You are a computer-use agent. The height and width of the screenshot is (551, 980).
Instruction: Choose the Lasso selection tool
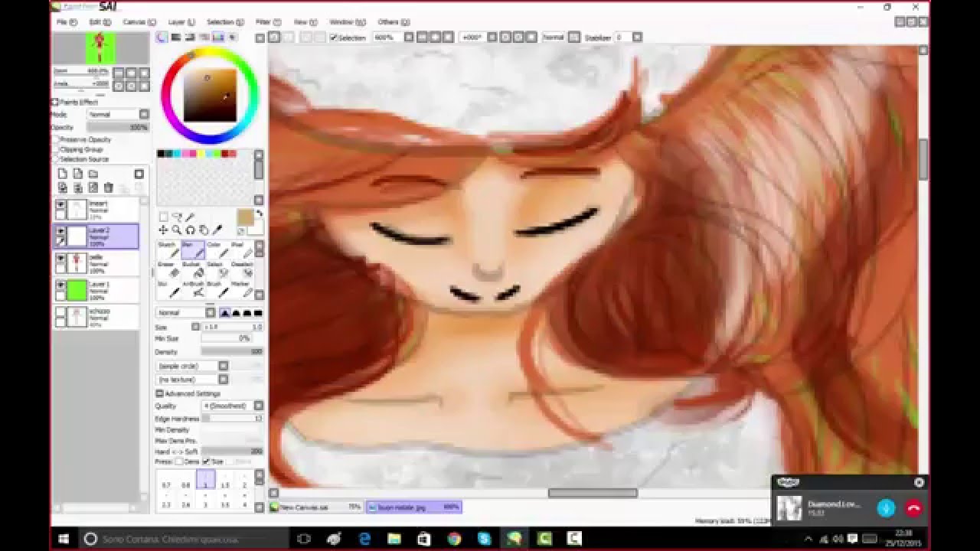[177, 217]
